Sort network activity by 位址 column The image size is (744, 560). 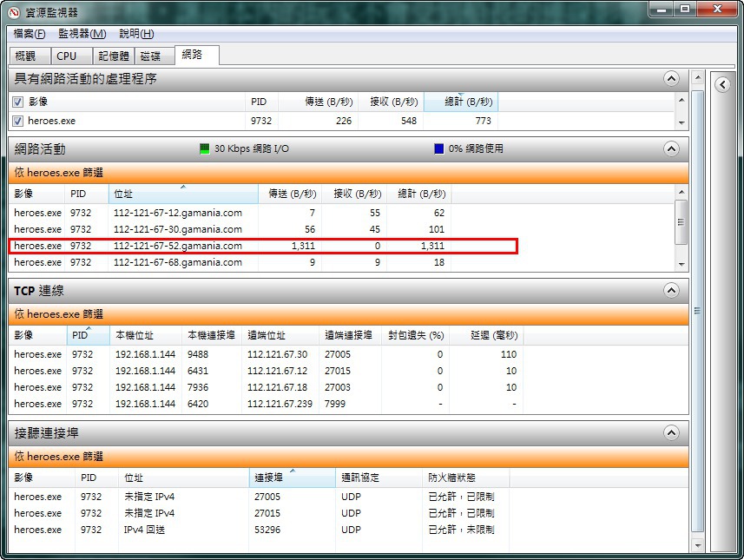point(183,194)
